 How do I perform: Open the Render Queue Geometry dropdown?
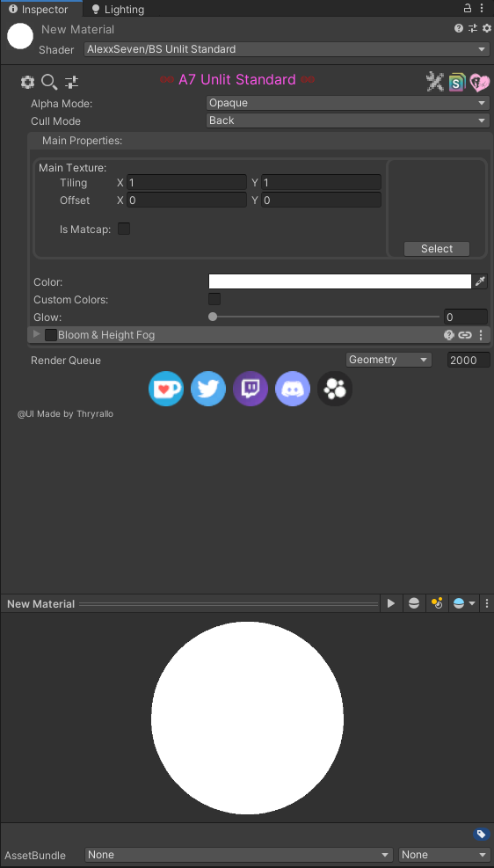tap(389, 360)
